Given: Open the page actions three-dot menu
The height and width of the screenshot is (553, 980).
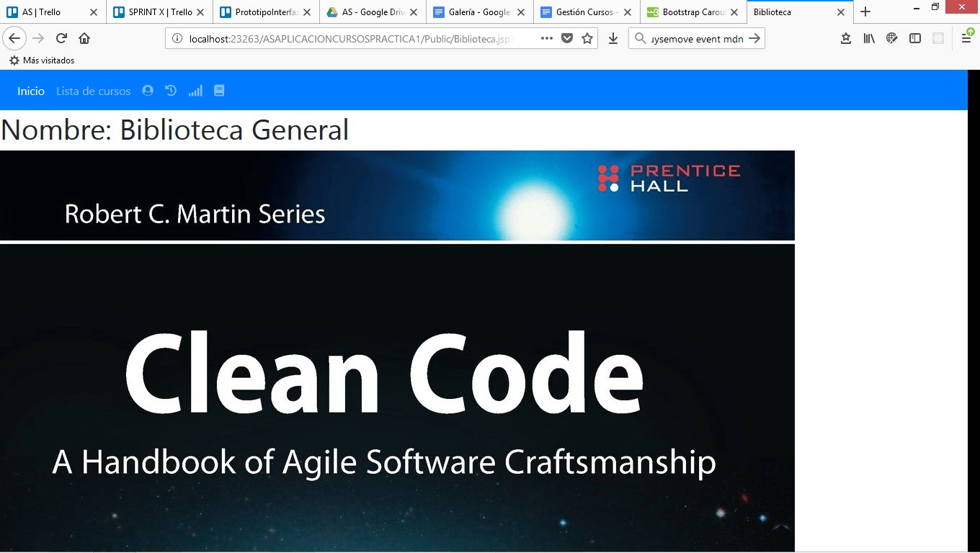Looking at the screenshot, I should point(547,38).
